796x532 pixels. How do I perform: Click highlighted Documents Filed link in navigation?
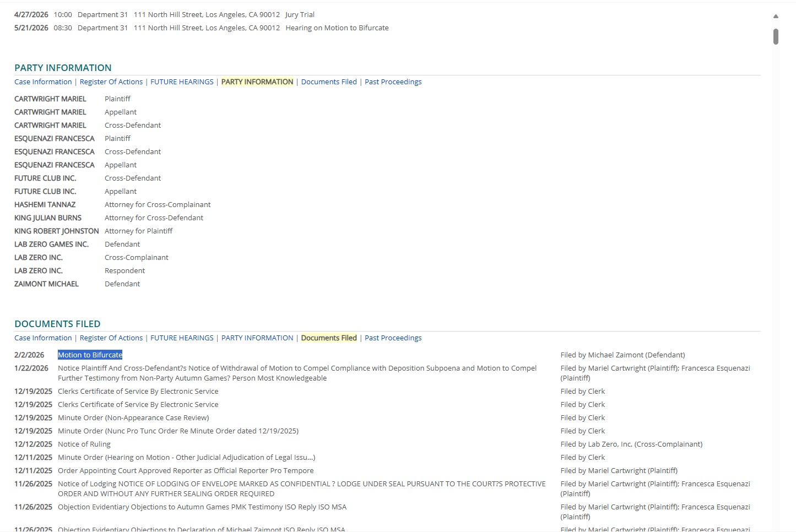point(329,338)
